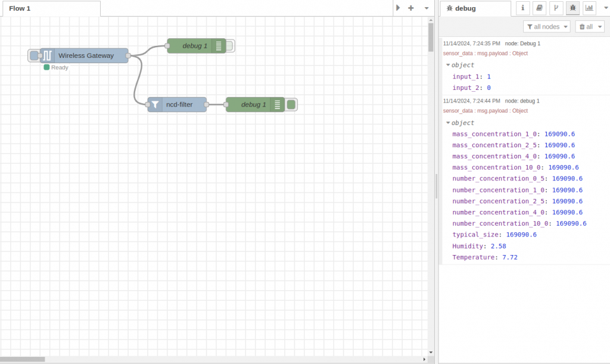Image resolution: width=610 pixels, height=364 pixels.
Task: Click the button on the Wireless Gateway node's left edge
Action: (34, 55)
